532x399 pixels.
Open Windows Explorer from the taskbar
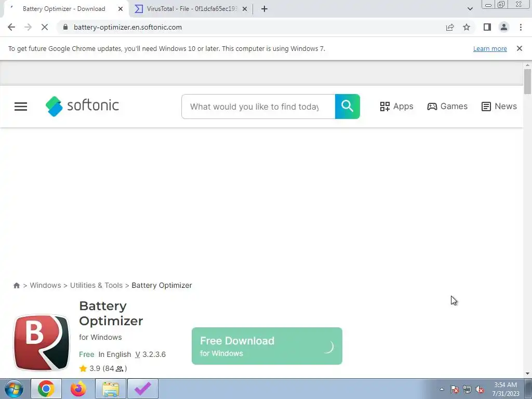point(111,389)
